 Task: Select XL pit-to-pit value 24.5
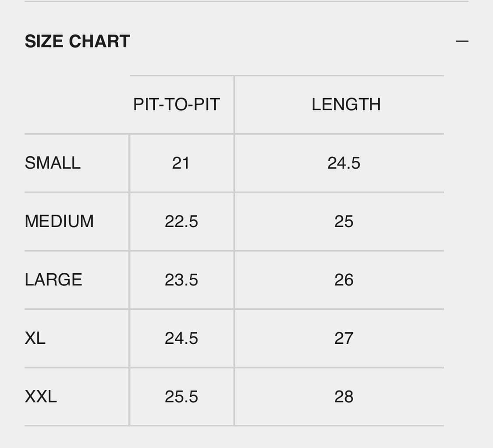pos(181,338)
